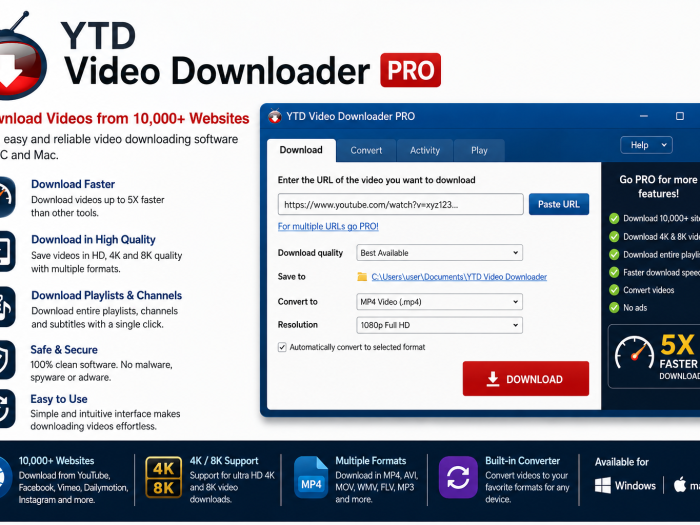Click the Download Faster heading

pos(73,184)
